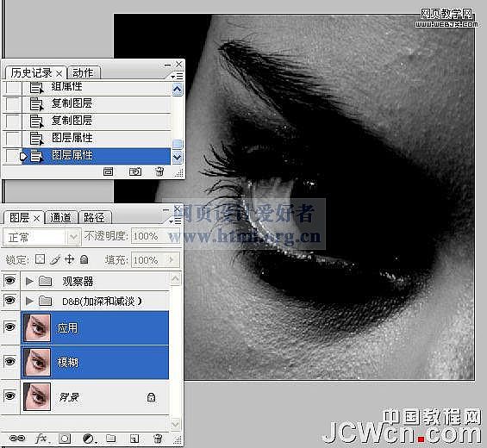Close the 历史记录 tab with its x

point(59,74)
